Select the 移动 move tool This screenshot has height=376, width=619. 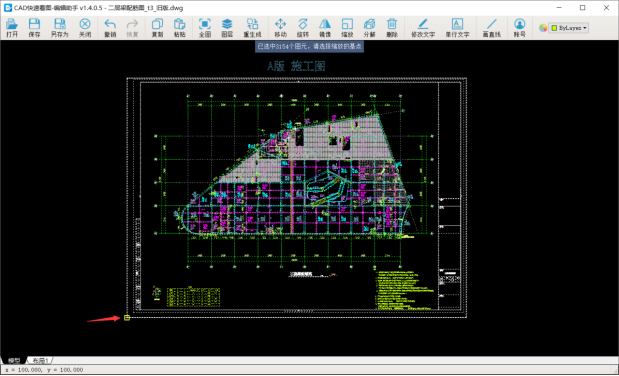[280, 28]
